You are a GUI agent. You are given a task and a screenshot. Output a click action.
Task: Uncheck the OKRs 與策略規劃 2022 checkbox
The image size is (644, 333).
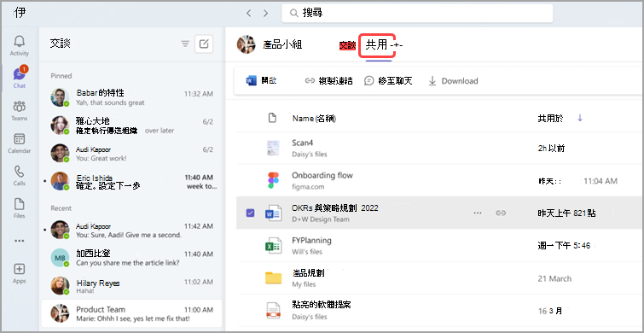pyautogui.click(x=250, y=213)
